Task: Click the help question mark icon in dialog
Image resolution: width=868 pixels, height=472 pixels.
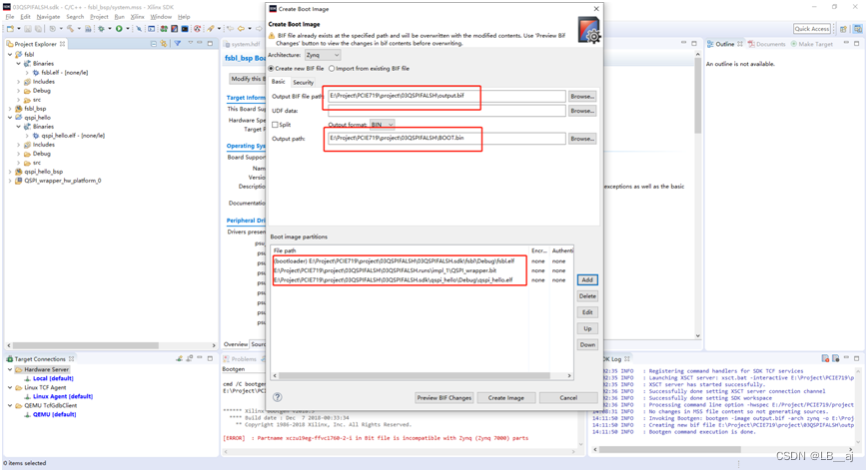Action: click(278, 397)
